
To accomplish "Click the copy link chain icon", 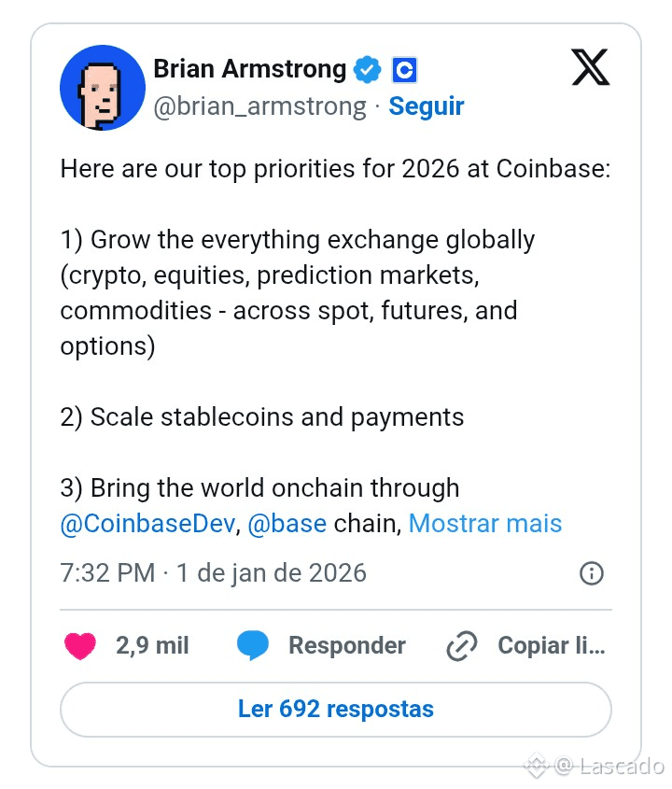I will pyautogui.click(x=462, y=645).
